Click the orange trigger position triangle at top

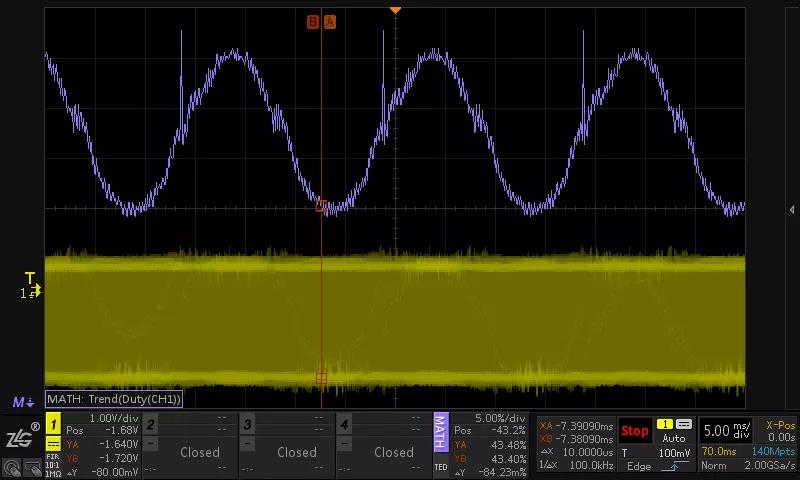[x=395, y=11]
